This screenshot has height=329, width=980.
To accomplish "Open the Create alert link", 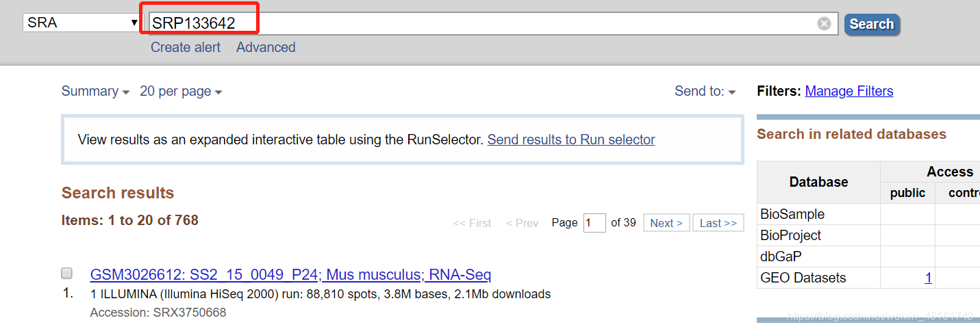I will [x=186, y=47].
